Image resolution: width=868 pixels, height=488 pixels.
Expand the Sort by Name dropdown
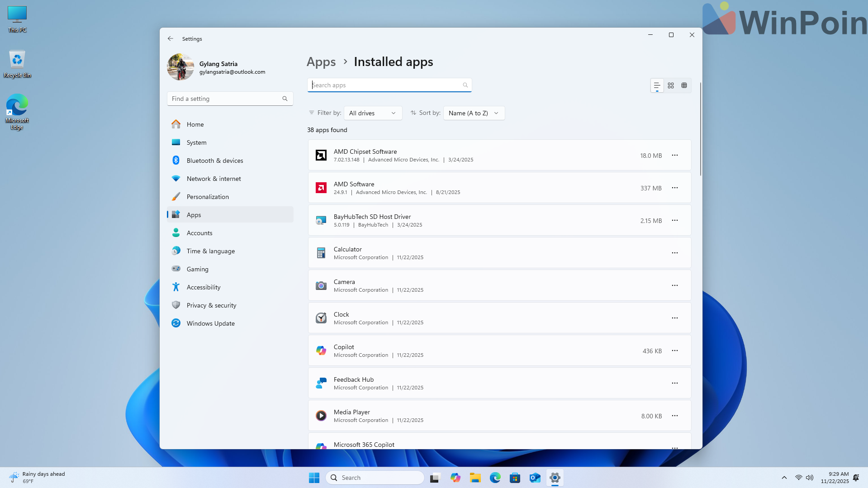click(x=474, y=113)
